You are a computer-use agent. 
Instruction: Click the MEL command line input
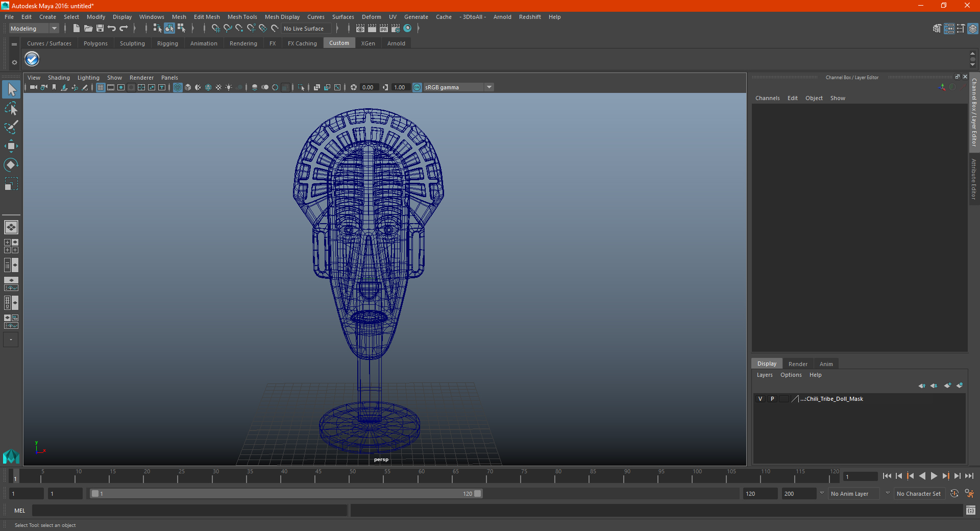click(x=189, y=510)
